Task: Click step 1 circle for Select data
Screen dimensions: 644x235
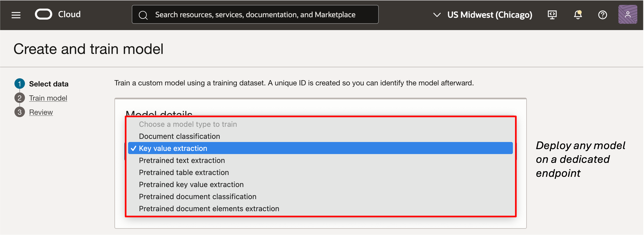Action: click(x=19, y=84)
